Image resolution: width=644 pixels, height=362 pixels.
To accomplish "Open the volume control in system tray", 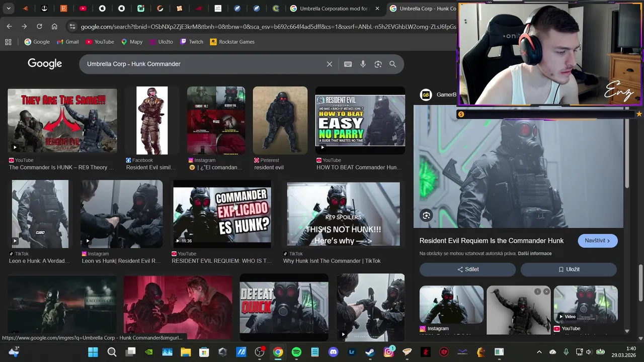I will tap(589, 352).
